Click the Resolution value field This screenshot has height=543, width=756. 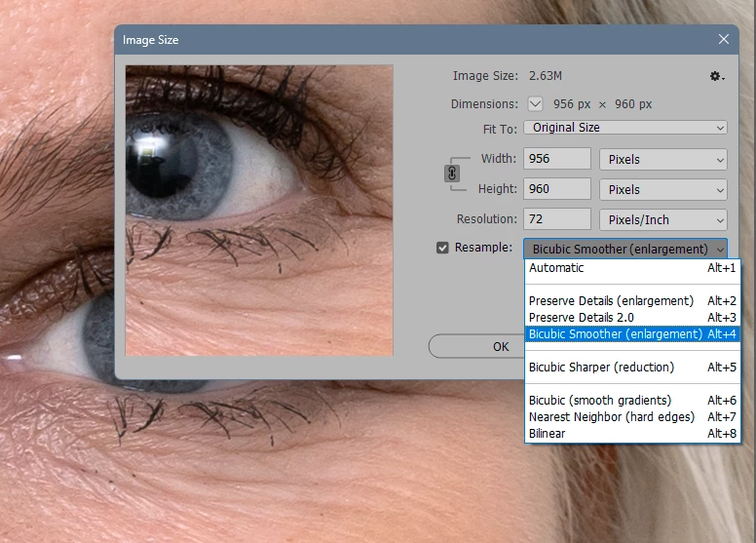pos(557,219)
